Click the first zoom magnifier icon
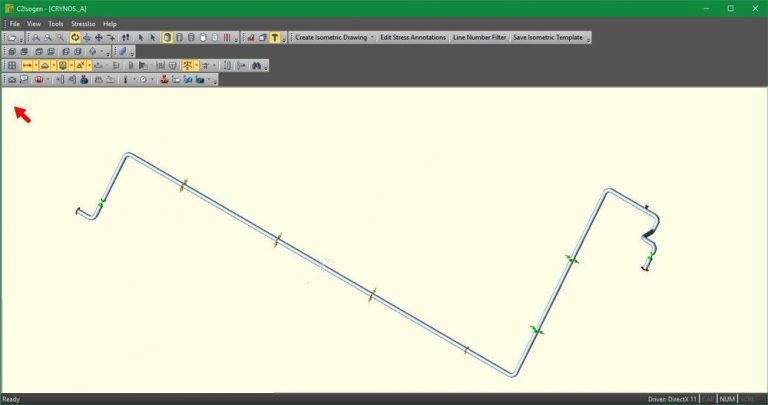 (36, 37)
